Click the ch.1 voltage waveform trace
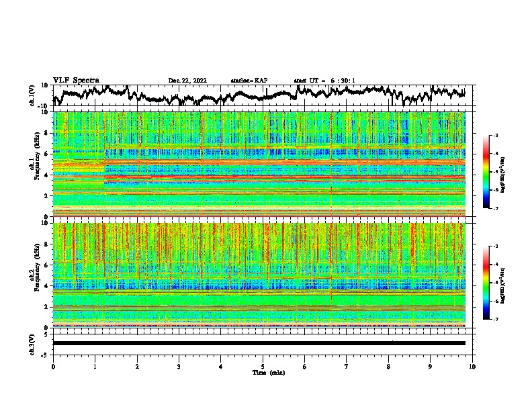532x411 pixels. coord(259,95)
